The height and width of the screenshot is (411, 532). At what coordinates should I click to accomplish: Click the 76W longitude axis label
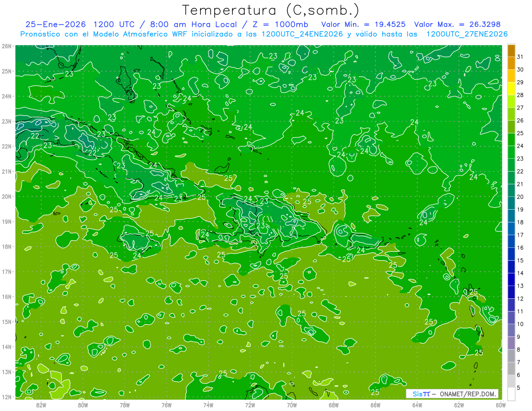(x=166, y=404)
